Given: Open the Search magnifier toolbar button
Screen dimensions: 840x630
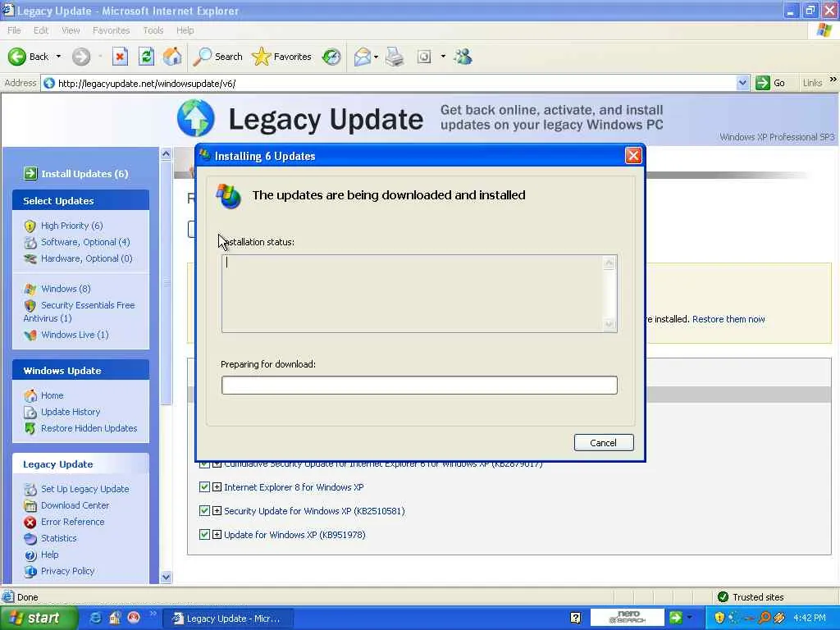Looking at the screenshot, I should 217,57.
